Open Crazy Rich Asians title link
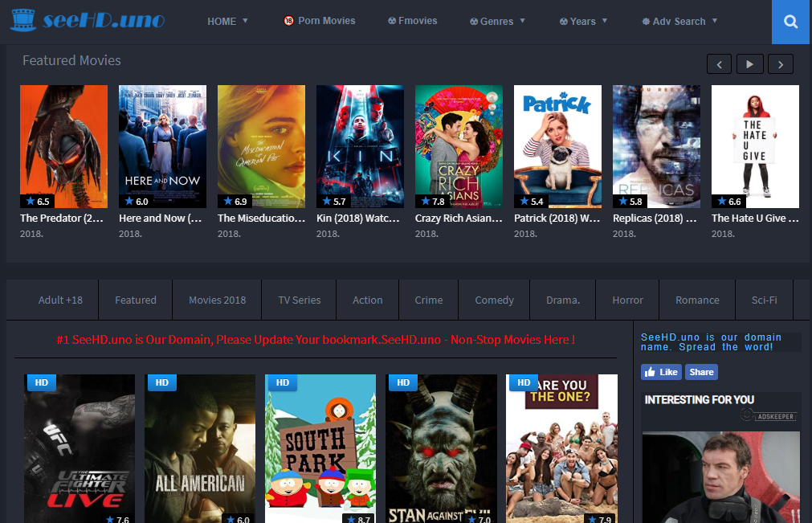812x523 pixels. tap(459, 218)
